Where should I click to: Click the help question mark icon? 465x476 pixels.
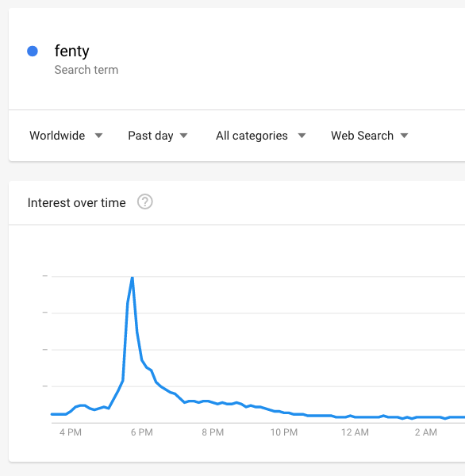145,202
